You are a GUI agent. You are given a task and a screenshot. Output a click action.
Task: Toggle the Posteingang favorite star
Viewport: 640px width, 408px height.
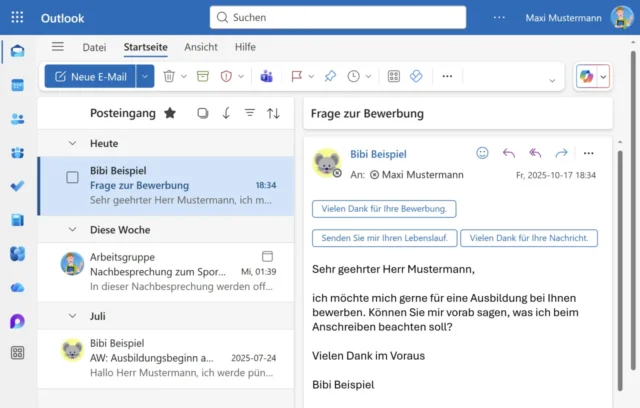tap(170, 113)
